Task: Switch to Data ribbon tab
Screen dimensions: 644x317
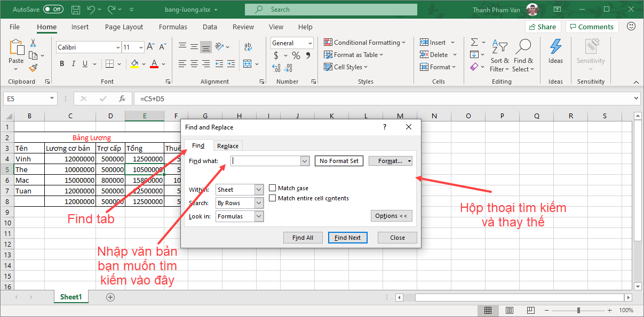Action: (x=210, y=27)
